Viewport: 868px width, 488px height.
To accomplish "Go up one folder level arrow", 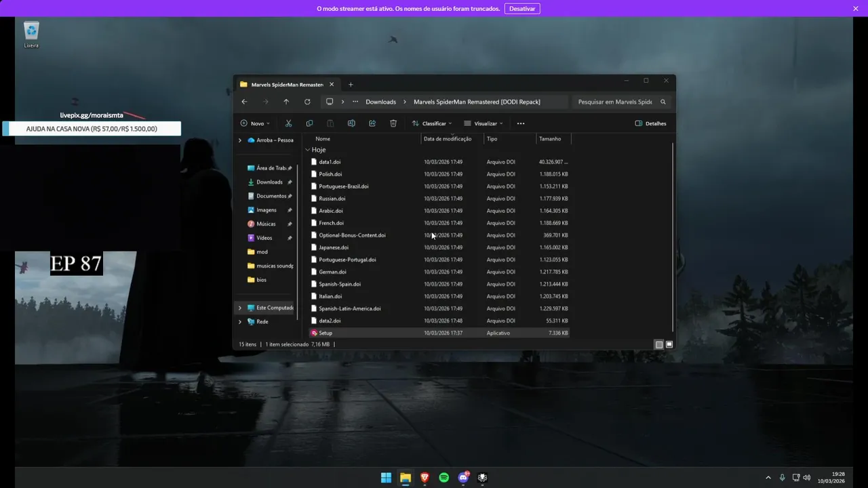I will coord(286,102).
